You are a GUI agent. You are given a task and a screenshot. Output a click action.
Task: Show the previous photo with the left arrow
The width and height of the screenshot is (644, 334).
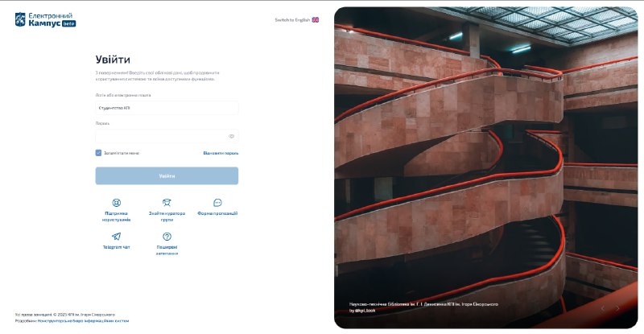click(603, 308)
